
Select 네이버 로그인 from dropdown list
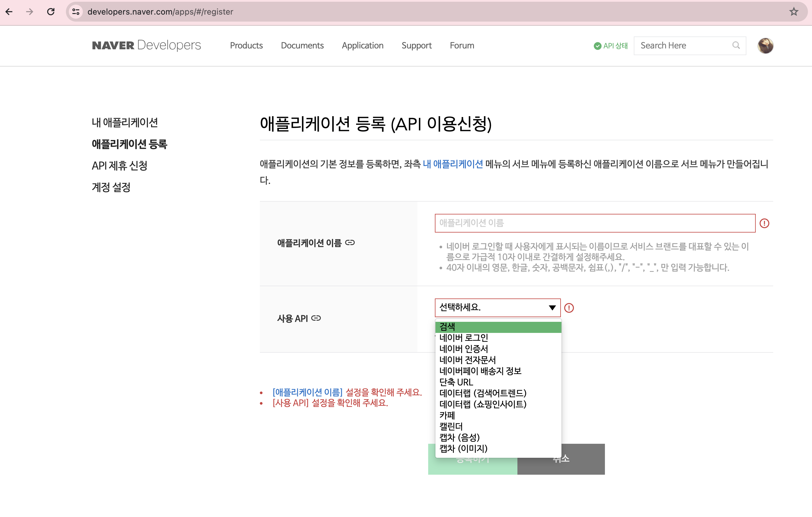pos(464,338)
